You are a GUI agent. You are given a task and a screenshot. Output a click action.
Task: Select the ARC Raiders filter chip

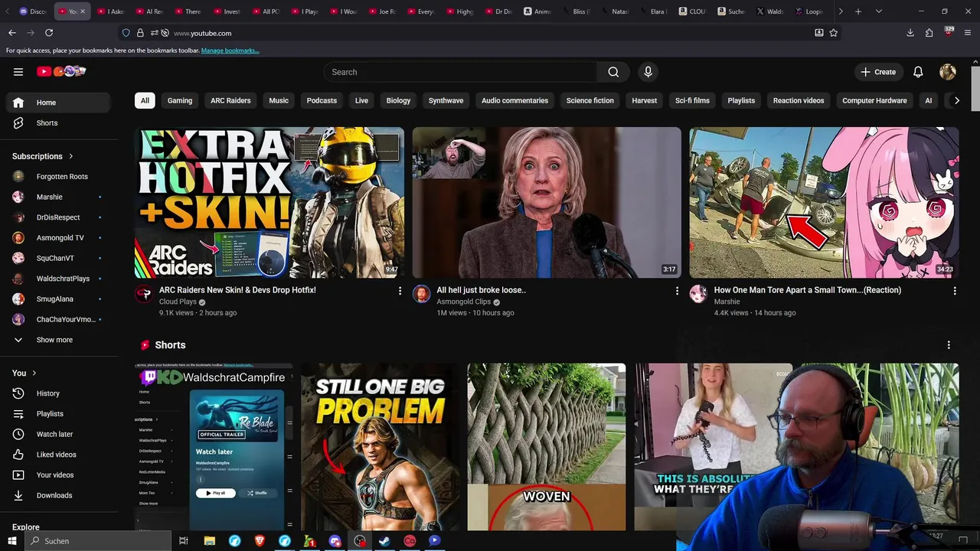[230, 100]
